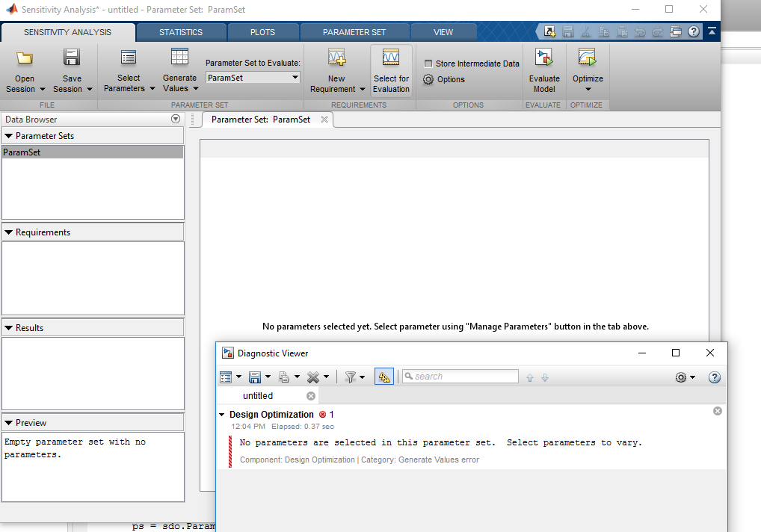Open the Parameter Set to Evaluate dropdown
761x532 pixels.
coord(253,78)
